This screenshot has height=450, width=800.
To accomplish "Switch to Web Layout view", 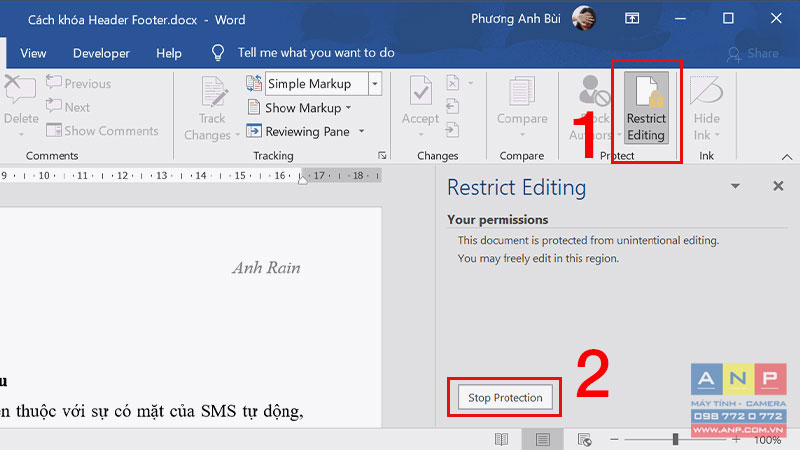I will point(584,439).
